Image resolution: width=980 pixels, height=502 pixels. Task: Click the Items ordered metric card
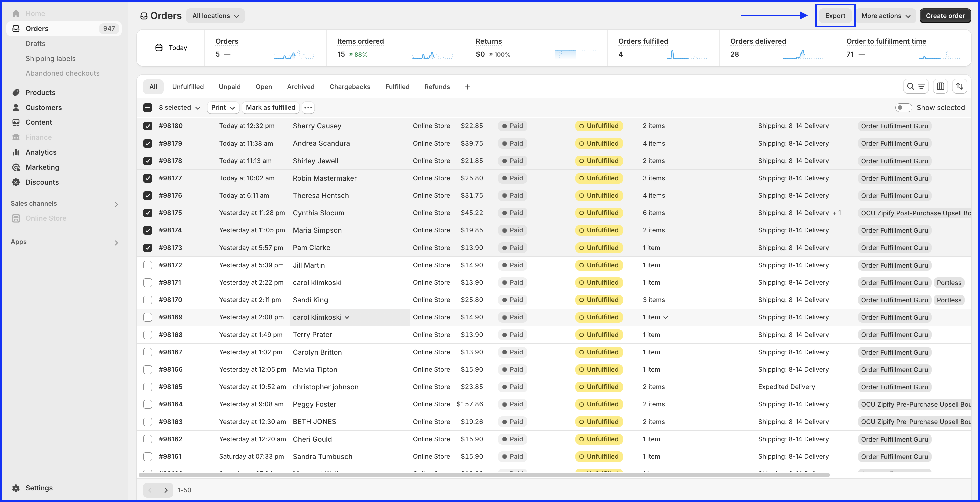[x=396, y=48]
